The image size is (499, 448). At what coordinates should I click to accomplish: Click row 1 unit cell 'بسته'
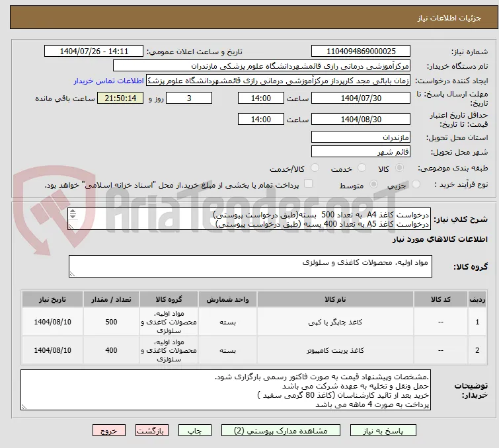(227, 322)
